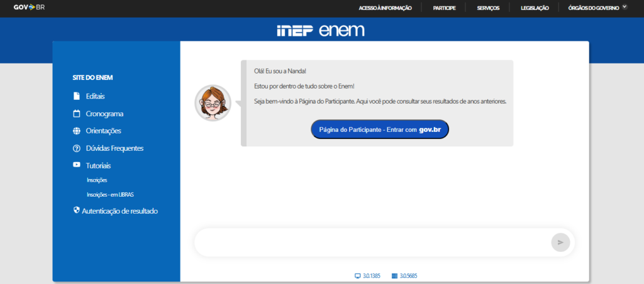Click the GOV.BR logo
Screen dimensions: 644x284
coord(29,8)
